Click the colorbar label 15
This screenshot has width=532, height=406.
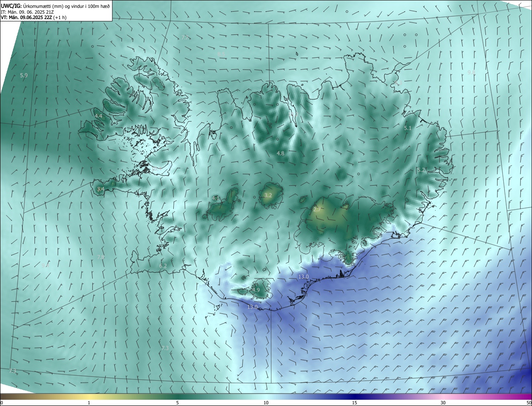tap(355, 403)
